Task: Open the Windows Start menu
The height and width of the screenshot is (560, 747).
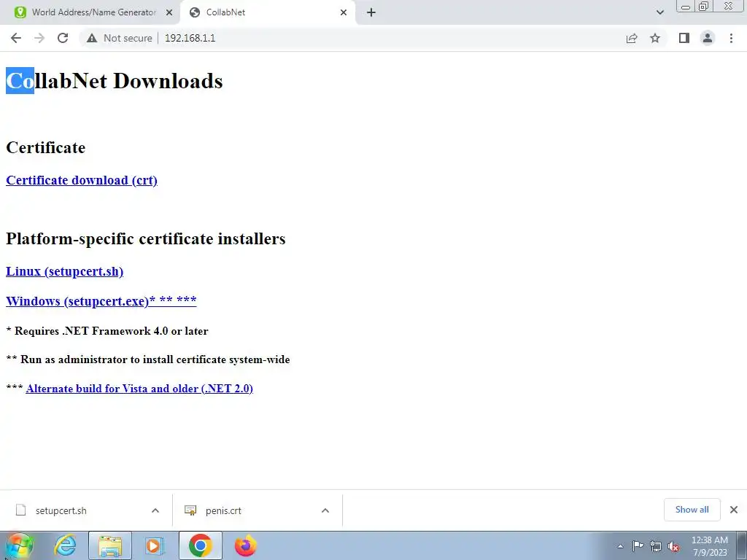Action: [19, 545]
